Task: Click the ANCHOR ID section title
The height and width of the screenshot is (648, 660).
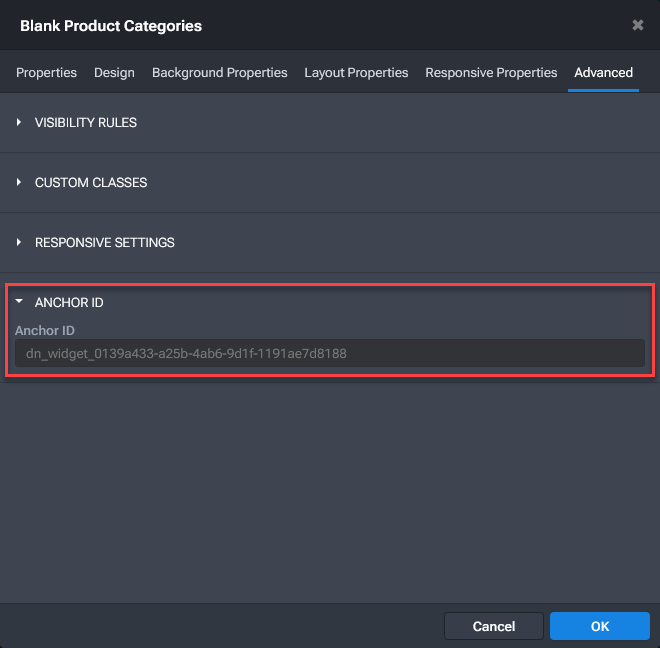Action: point(69,302)
